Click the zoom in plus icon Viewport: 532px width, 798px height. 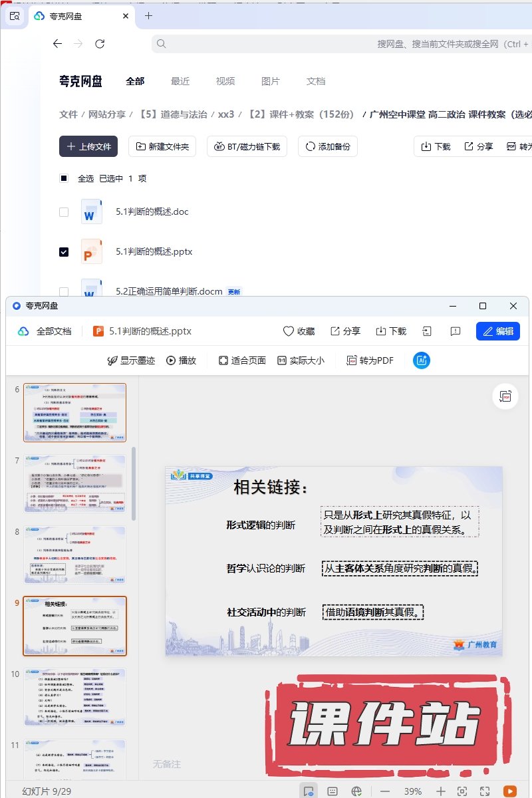pyautogui.click(x=440, y=791)
